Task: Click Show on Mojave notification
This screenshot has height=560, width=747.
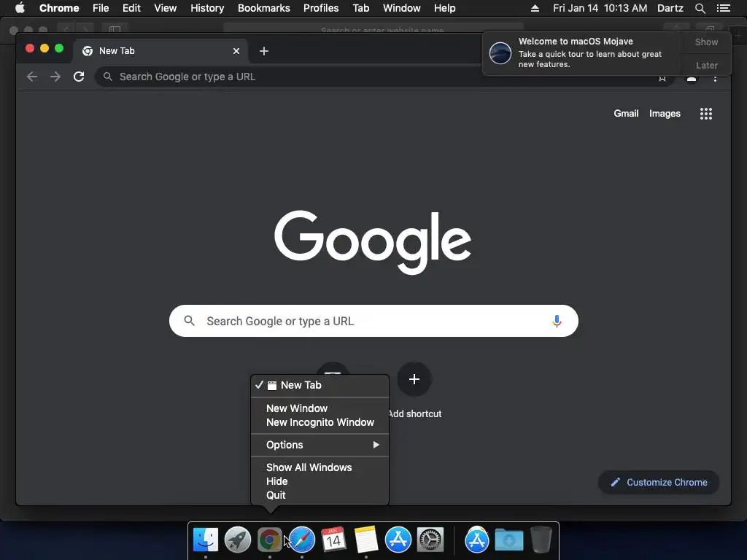Action: click(706, 42)
